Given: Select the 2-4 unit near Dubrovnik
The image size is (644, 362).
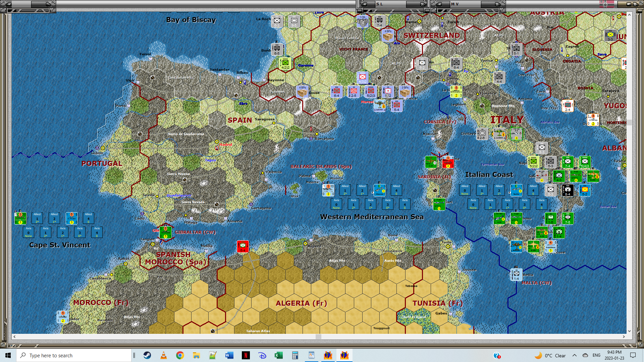Looking at the screenshot, I should point(568,106).
